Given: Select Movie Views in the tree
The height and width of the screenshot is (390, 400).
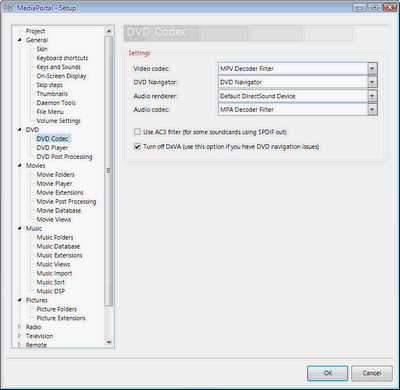Looking at the screenshot, I should [x=54, y=219].
